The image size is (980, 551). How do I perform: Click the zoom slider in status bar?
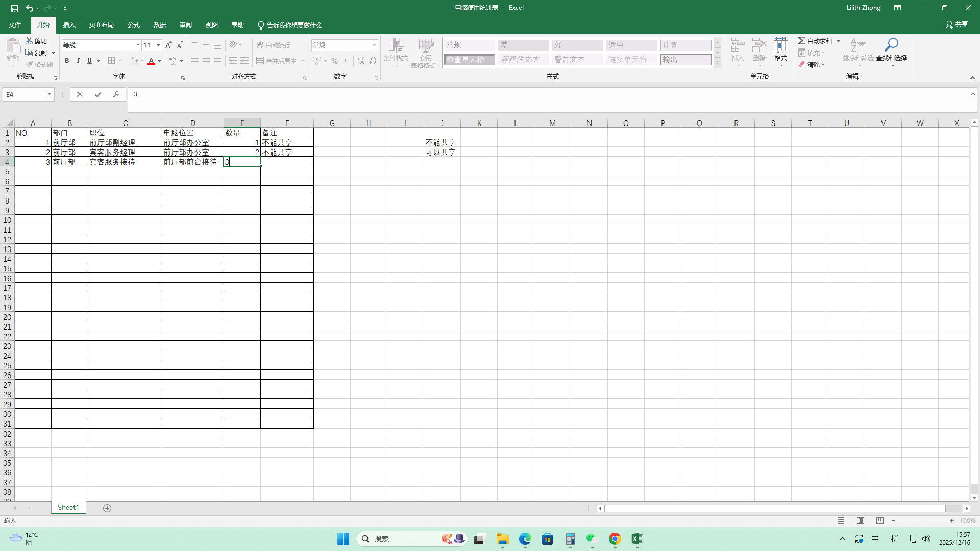point(923,521)
